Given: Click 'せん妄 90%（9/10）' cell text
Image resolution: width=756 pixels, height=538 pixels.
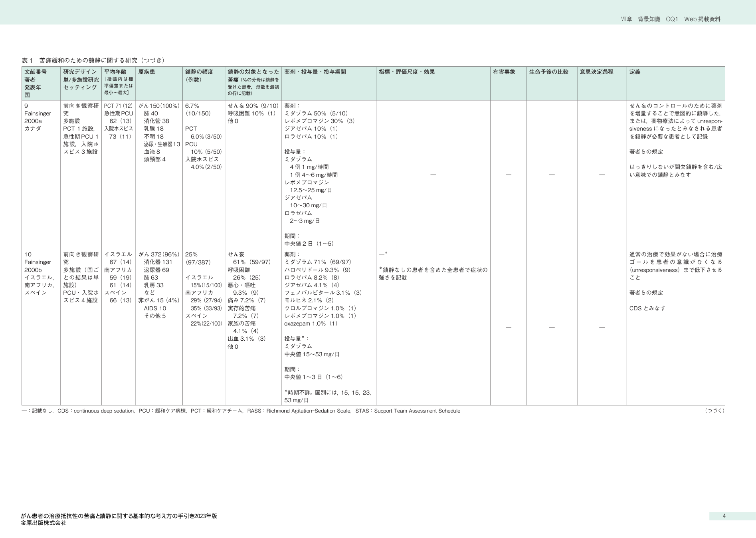Looking at the screenshot, I should click(x=253, y=106).
